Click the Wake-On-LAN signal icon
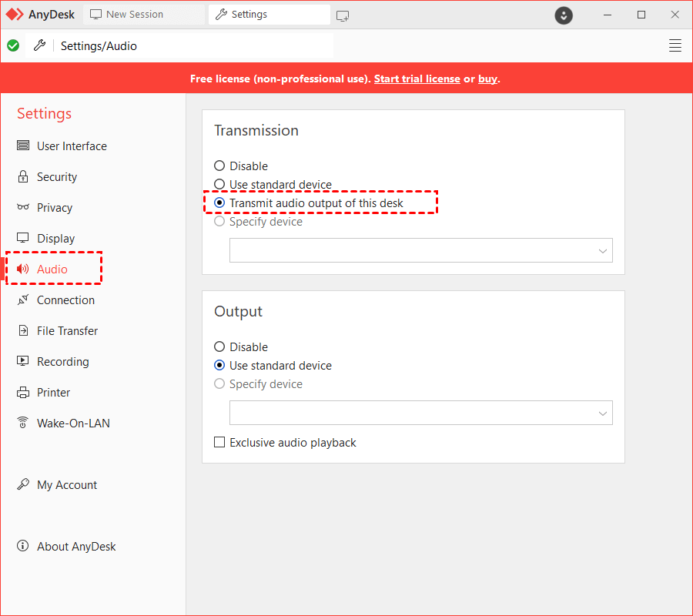 pos(23,423)
